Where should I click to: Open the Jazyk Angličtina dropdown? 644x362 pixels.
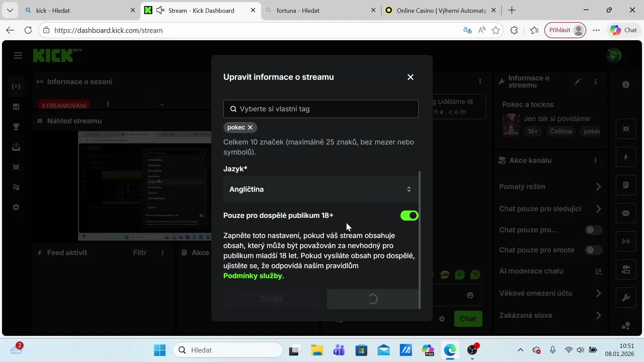point(321,189)
